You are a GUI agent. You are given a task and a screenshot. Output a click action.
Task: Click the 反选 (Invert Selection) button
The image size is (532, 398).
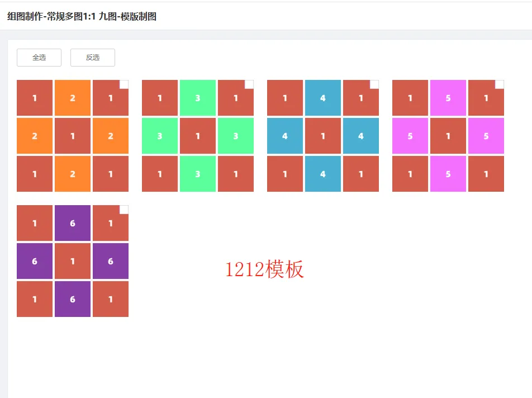tap(92, 57)
